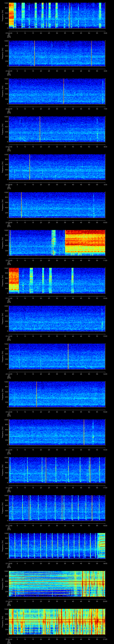Click the 45 seconds tick label under the 23:06:00 panel
The width and height of the screenshot is (114, 644).
81,109
